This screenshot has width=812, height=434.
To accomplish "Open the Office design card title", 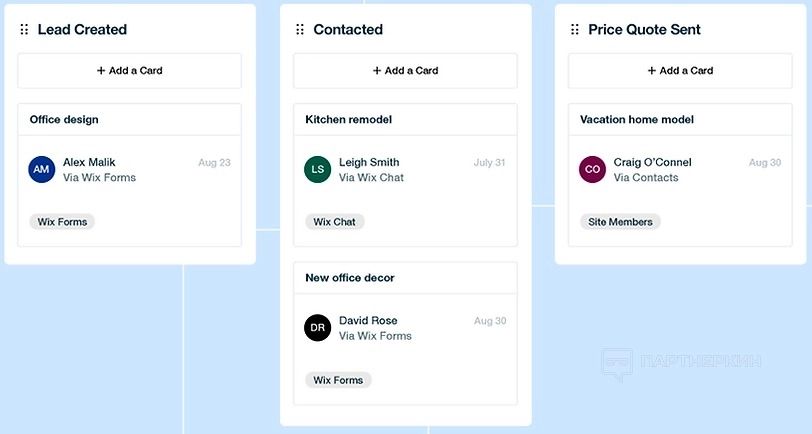I will [64, 120].
